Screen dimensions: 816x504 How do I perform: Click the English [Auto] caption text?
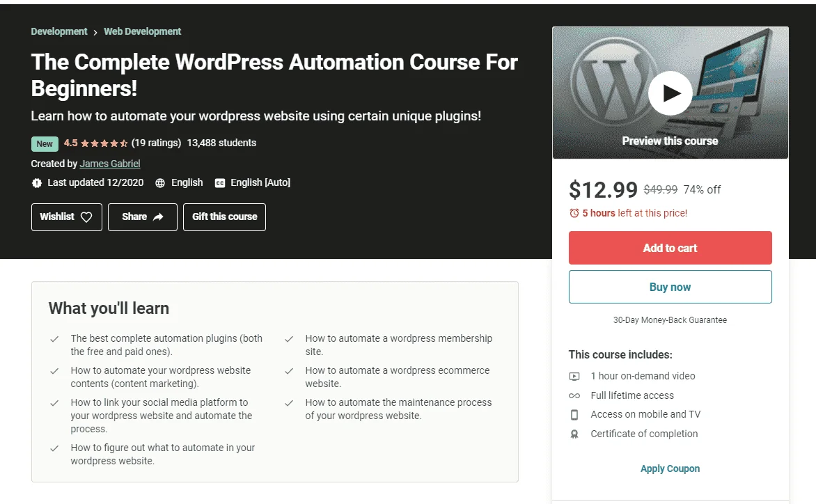click(260, 182)
